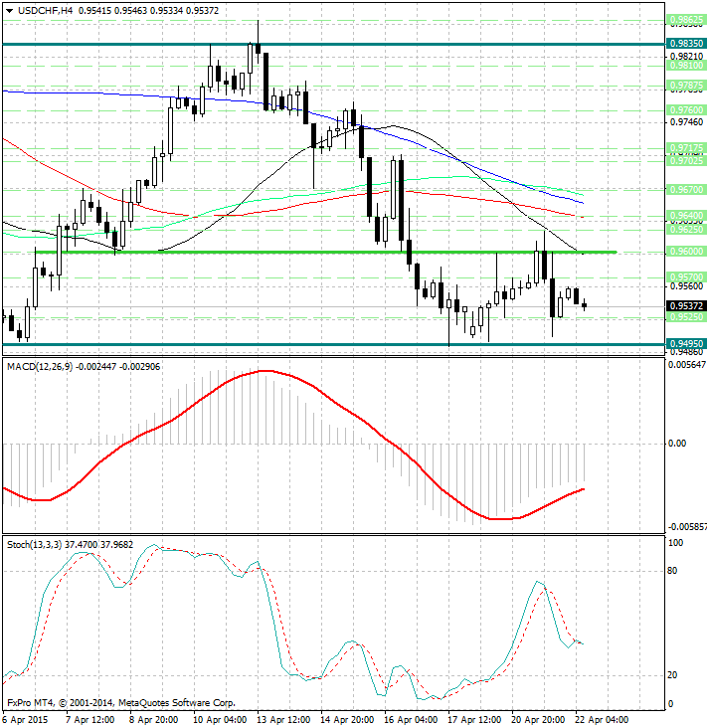Click the 0.95600 price axis value
This screenshot has width=707, height=728.
[x=686, y=286]
